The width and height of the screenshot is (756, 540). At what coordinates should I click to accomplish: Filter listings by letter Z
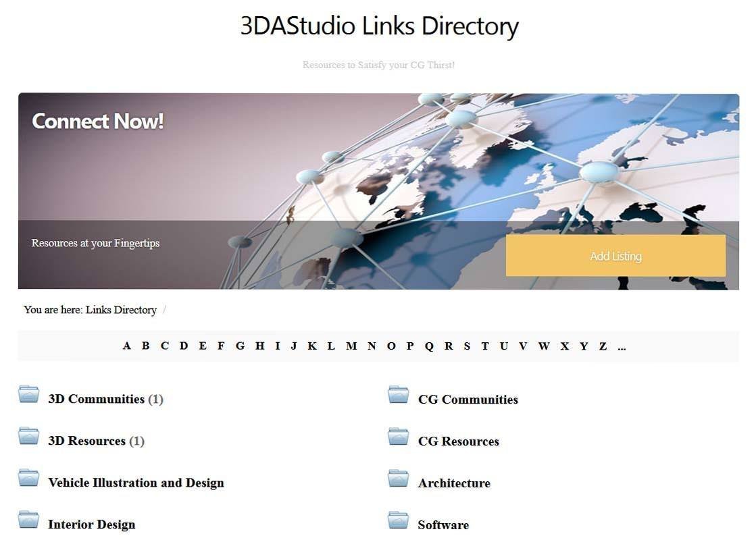pyautogui.click(x=602, y=346)
